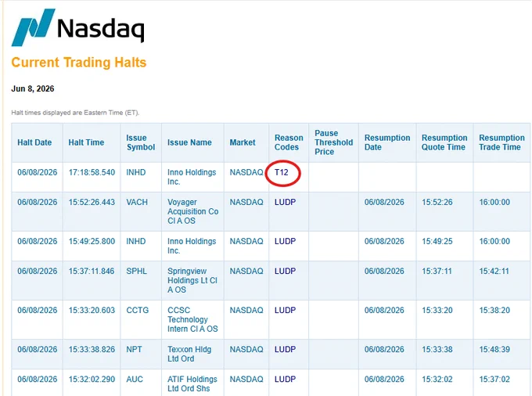Click the Resumption Quote Time header
Screen dimensions: 532x396
444,142
